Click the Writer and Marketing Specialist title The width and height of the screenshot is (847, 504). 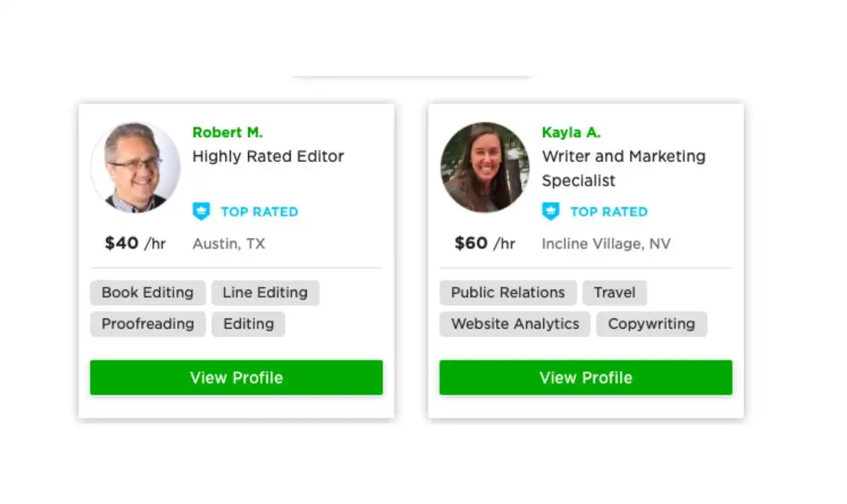pyautogui.click(x=624, y=169)
